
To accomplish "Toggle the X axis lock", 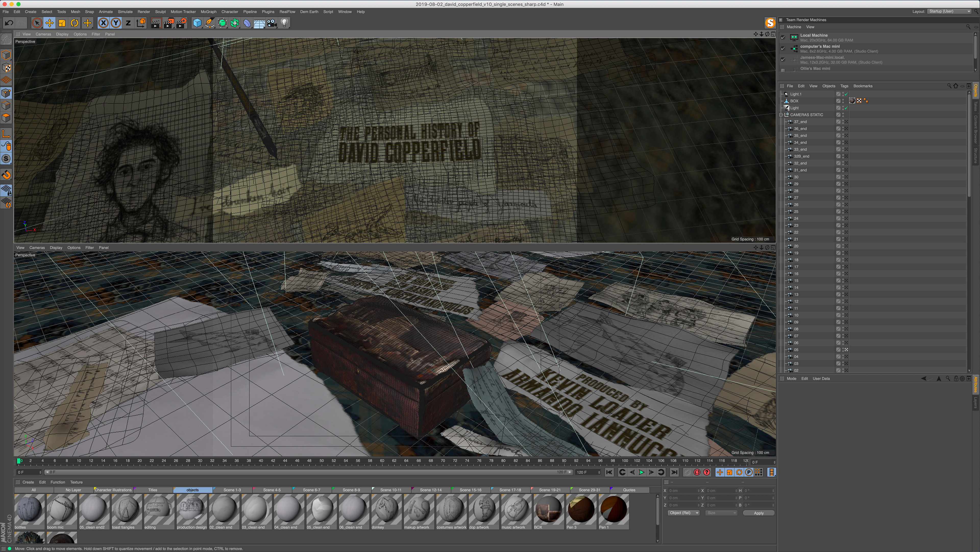I will pyautogui.click(x=103, y=23).
